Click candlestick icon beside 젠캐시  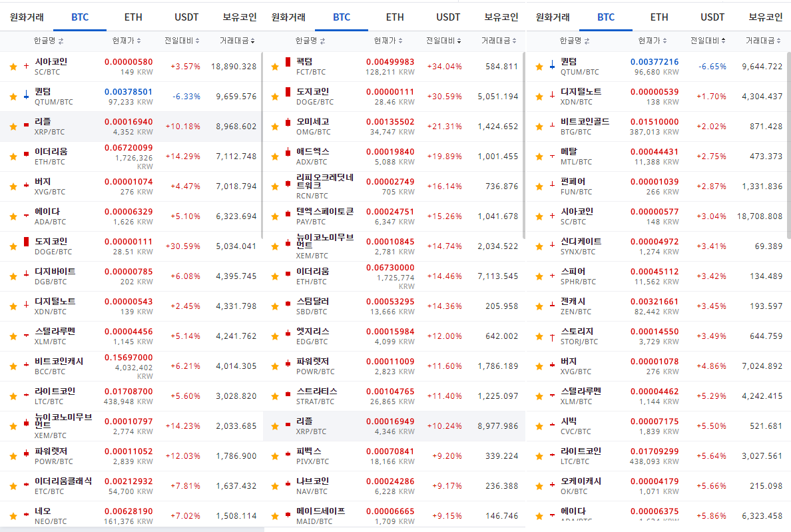pyautogui.click(x=553, y=305)
